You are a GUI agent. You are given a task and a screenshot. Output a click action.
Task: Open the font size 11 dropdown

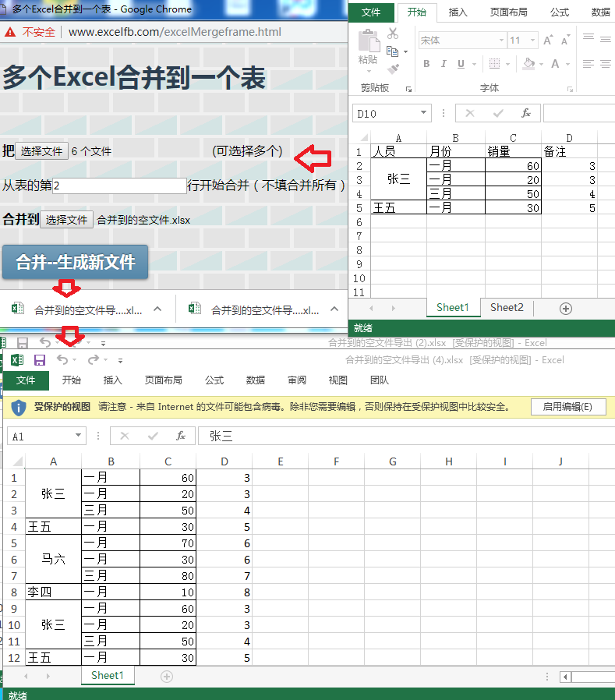pos(532,41)
